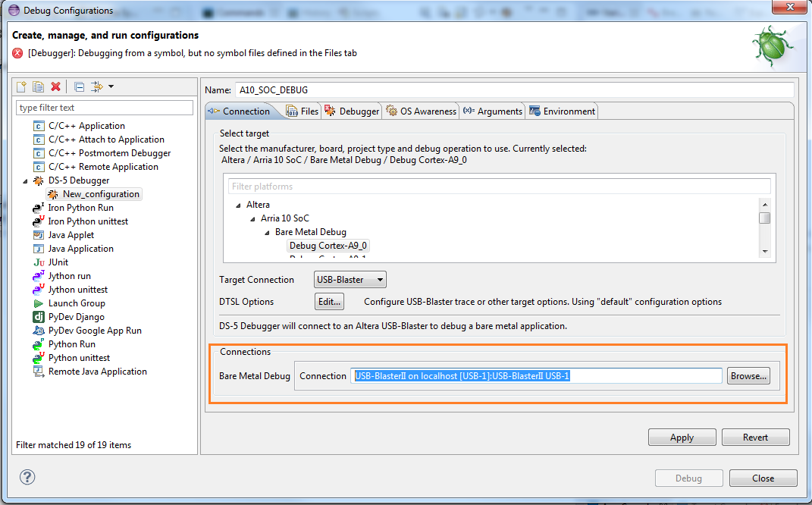The image size is (812, 505).
Task: Select PyDev Google App Run
Action: (x=95, y=331)
